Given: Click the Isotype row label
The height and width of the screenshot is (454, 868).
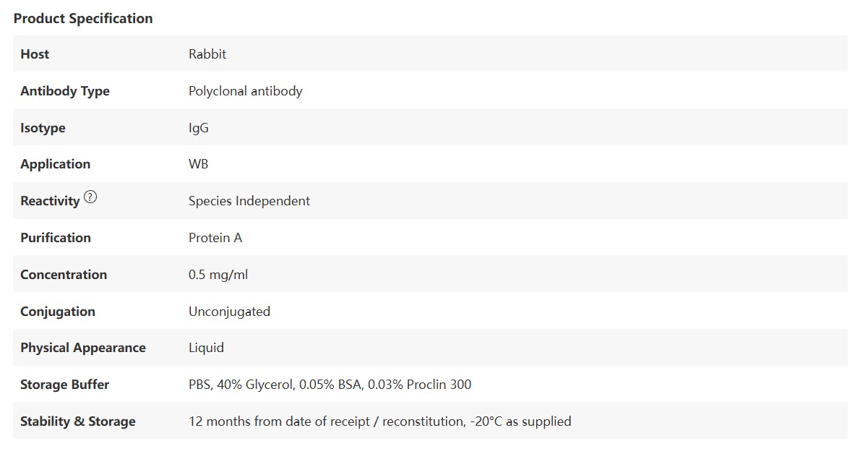Looking at the screenshot, I should coord(43,128).
